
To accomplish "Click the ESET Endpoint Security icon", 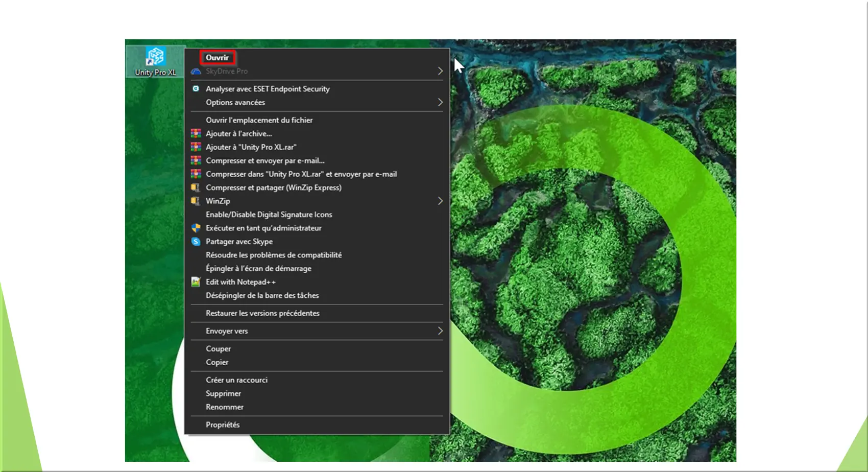I will (196, 89).
